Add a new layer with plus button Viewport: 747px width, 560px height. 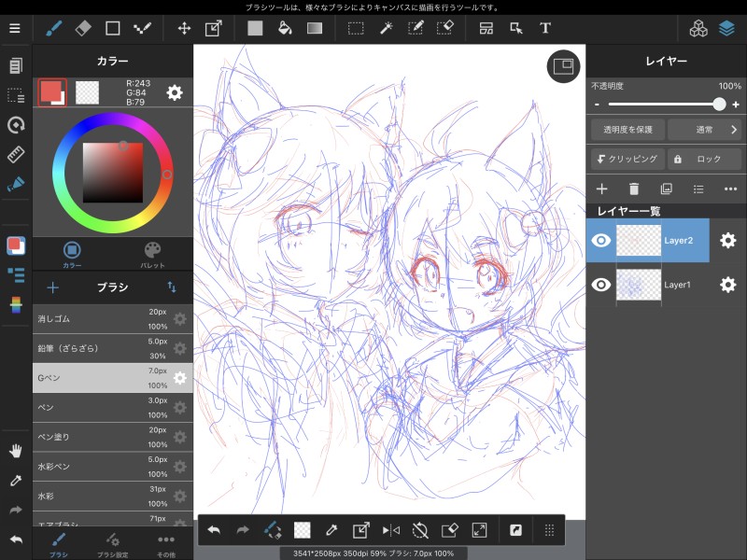(x=601, y=189)
